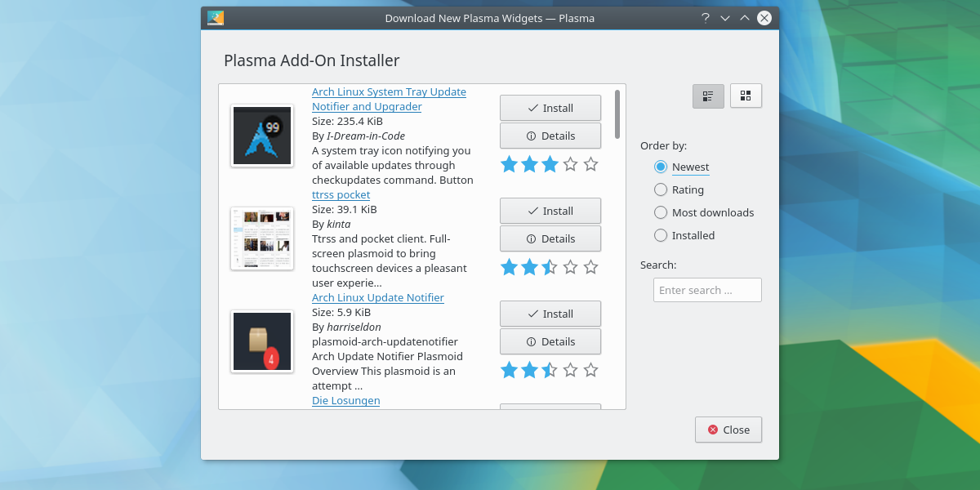Click author name harriseldon
Image resolution: width=980 pixels, height=490 pixels.
pyautogui.click(x=354, y=327)
